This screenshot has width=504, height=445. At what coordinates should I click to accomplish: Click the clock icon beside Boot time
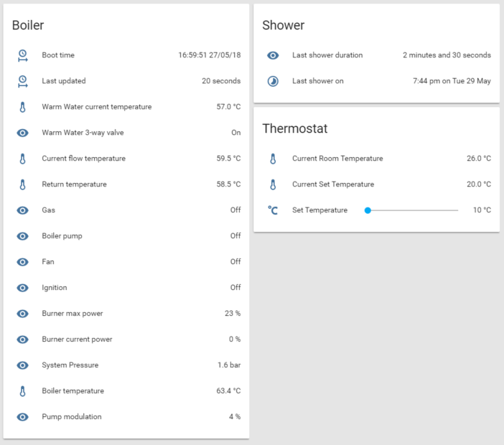coord(22,55)
